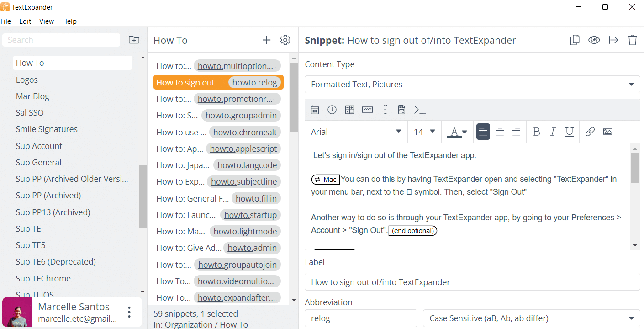
Task: Click Marcelle Santos profile avatar
Action: (x=17, y=312)
